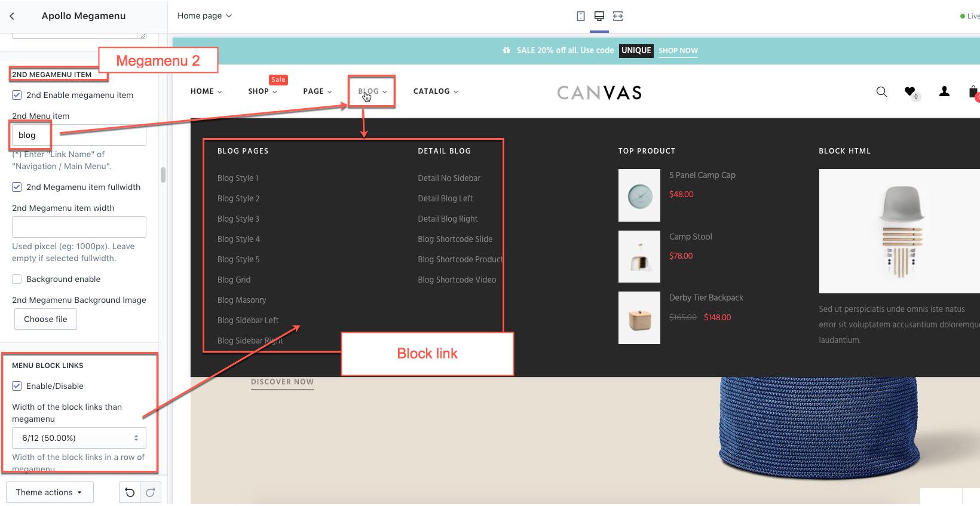Redo the theme change
980x506 pixels.
[151, 492]
